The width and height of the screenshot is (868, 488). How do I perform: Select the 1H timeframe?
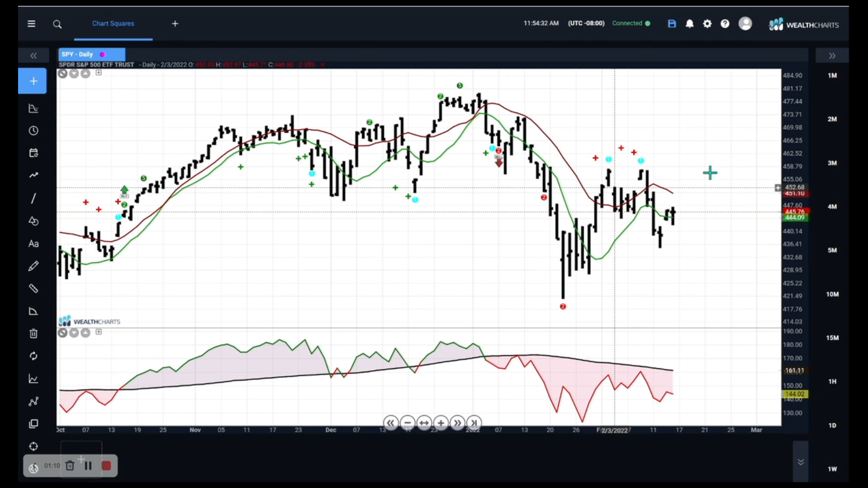click(832, 382)
